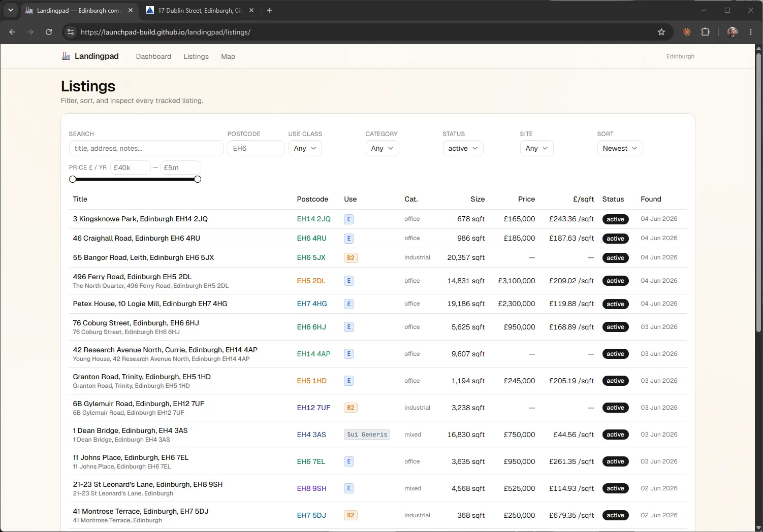Click the Size column header
Image resolution: width=763 pixels, height=532 pixels.
[x=478, y=199]
